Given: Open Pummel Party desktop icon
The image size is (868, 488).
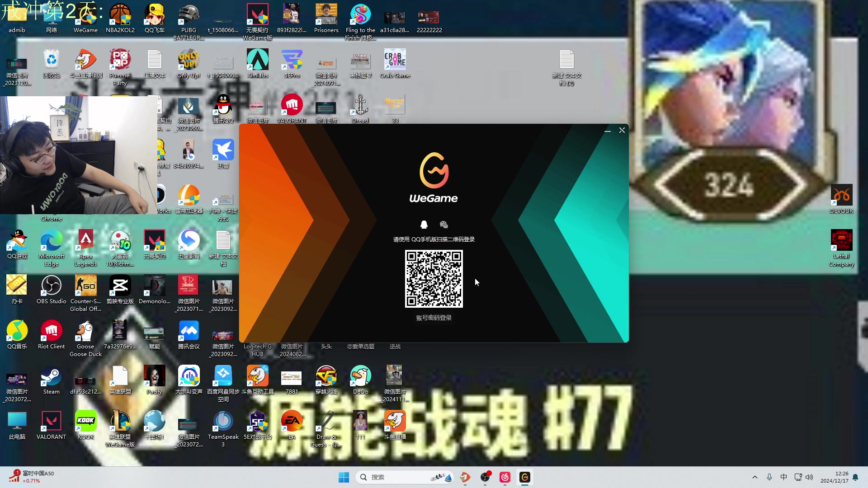Looking at the screenshot, I should click(120, 67).
